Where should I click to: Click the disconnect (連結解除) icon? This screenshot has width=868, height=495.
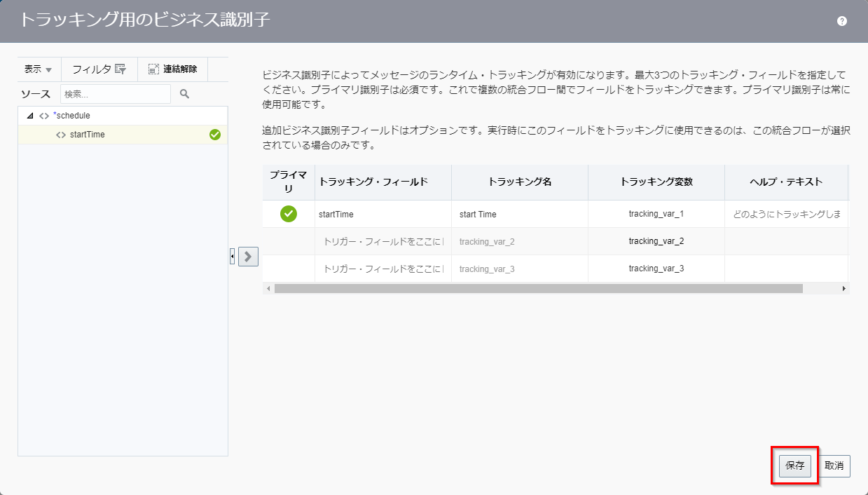click(x=154, y=69)
